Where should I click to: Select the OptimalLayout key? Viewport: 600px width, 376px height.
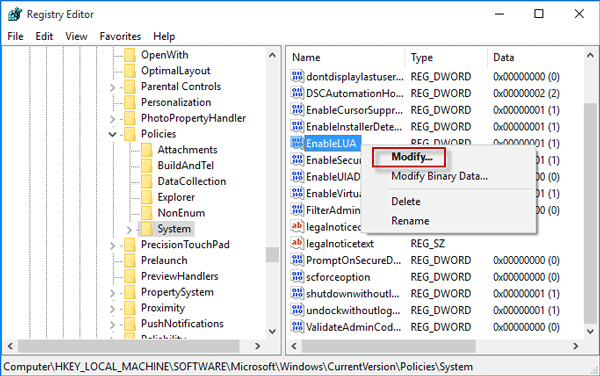point(176,70)
